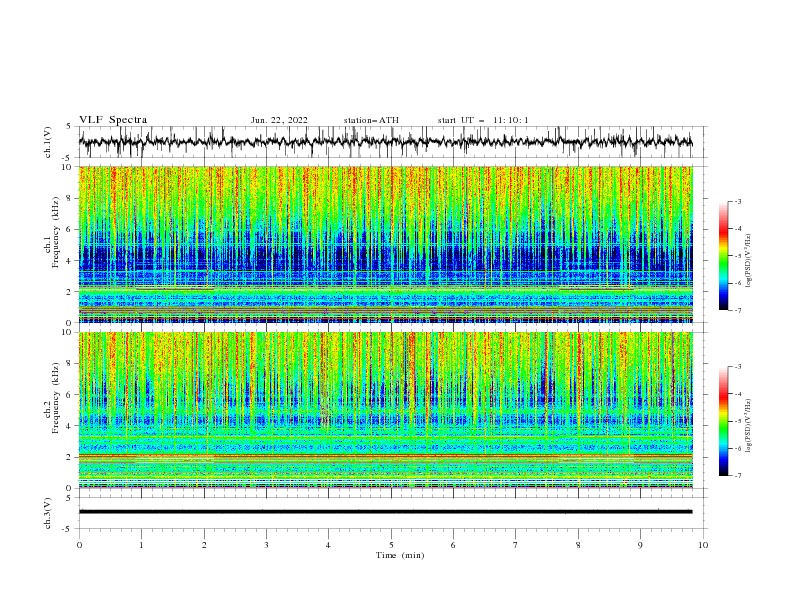The width and height of the screenshot is (792, 612).
Task: Click time tick label '5' on x-axis
Action: tap(391, 545)
